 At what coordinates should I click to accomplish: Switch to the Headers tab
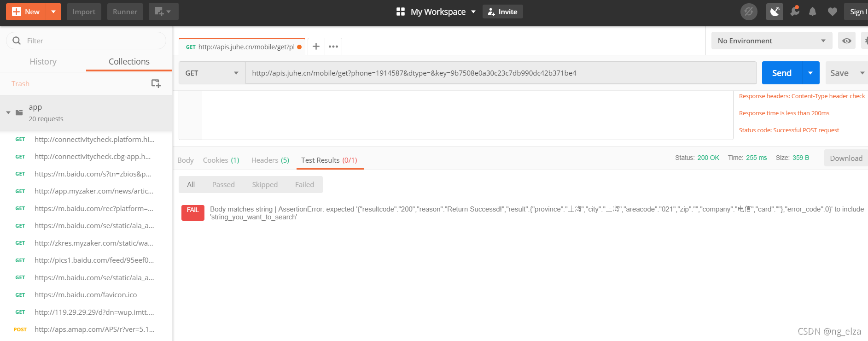[270, 160]
